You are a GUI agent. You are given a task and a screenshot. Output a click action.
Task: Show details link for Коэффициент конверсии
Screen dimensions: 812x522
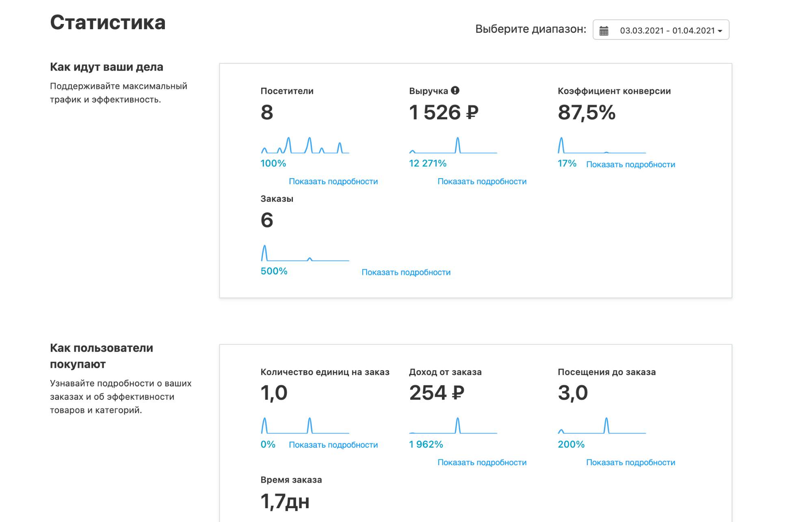[630, 164]
